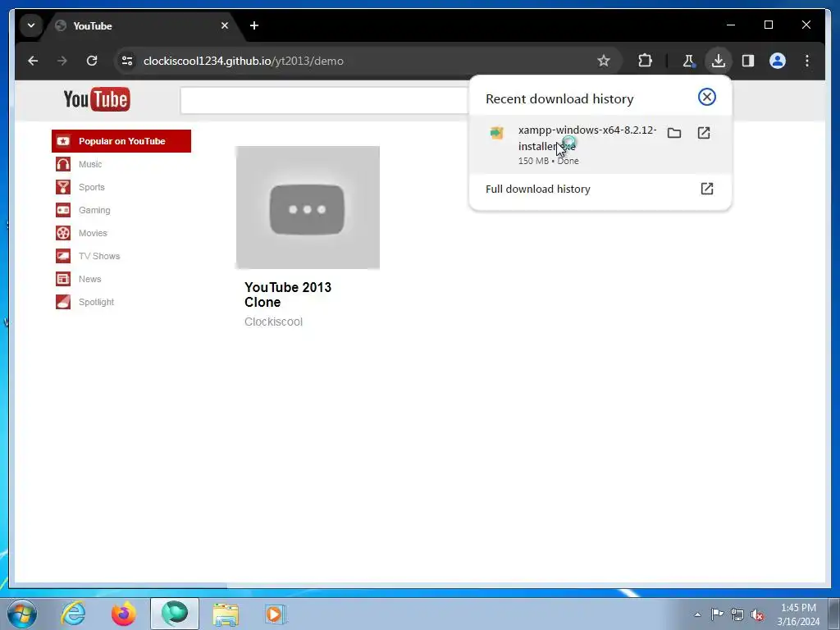Open Chrome Labs flask icon
Image resolution: width=840 pixels, height=630 pixels.
688,61
